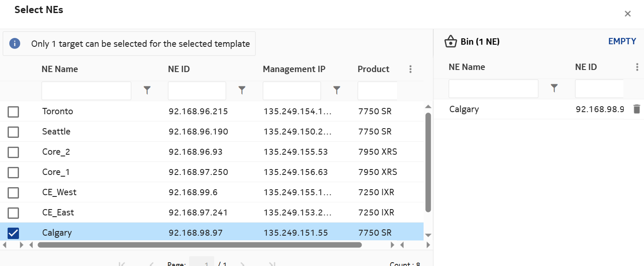Image resolution: width=644 pixels, height=266 pixels.
Task: Tick the CE_West checkbox
Action: click(13, 193)
